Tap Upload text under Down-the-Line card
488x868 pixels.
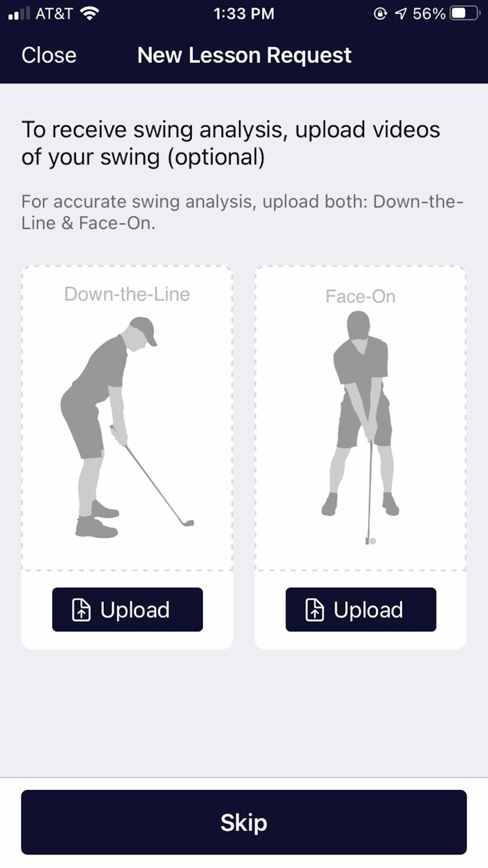coord(135,610)
